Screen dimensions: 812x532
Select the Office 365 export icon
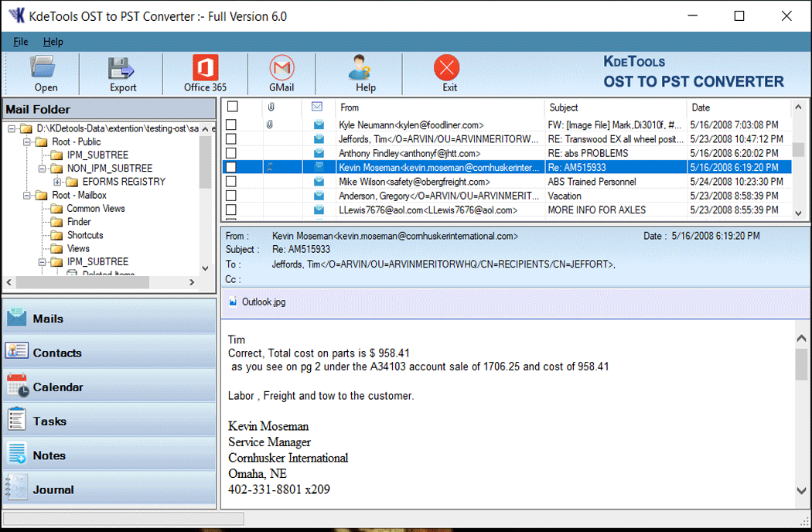(x=204, y=73)
